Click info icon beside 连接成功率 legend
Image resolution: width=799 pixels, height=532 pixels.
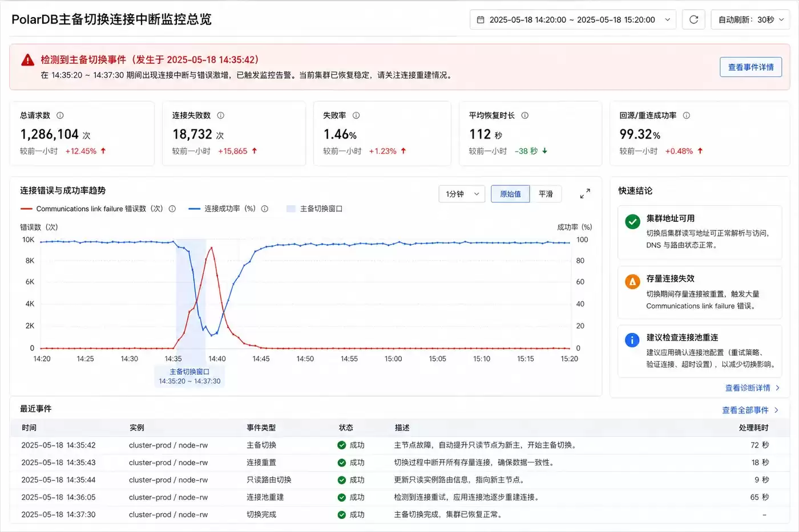[x=264, y=209]
